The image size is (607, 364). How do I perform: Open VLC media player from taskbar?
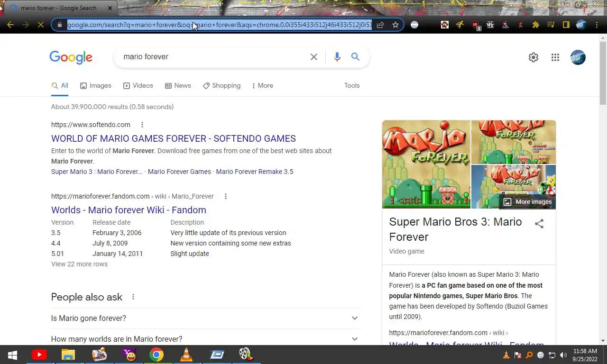[186, 355]
